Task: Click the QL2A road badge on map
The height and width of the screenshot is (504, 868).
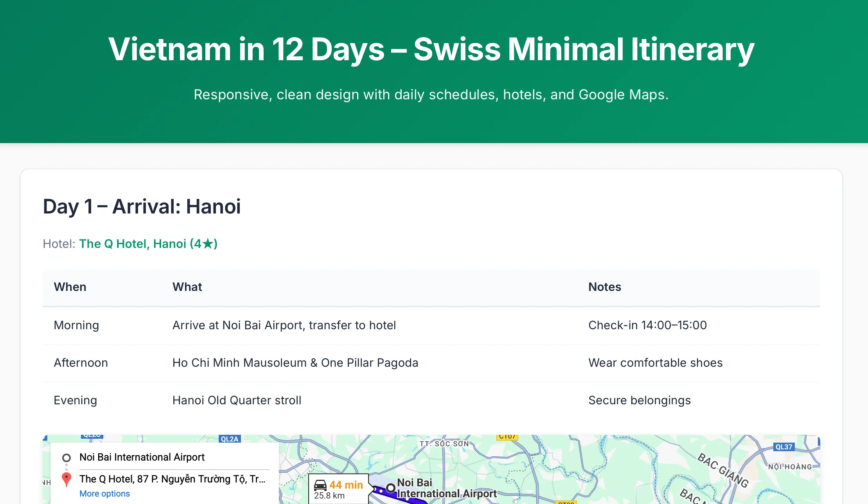Action: point(230,439)
